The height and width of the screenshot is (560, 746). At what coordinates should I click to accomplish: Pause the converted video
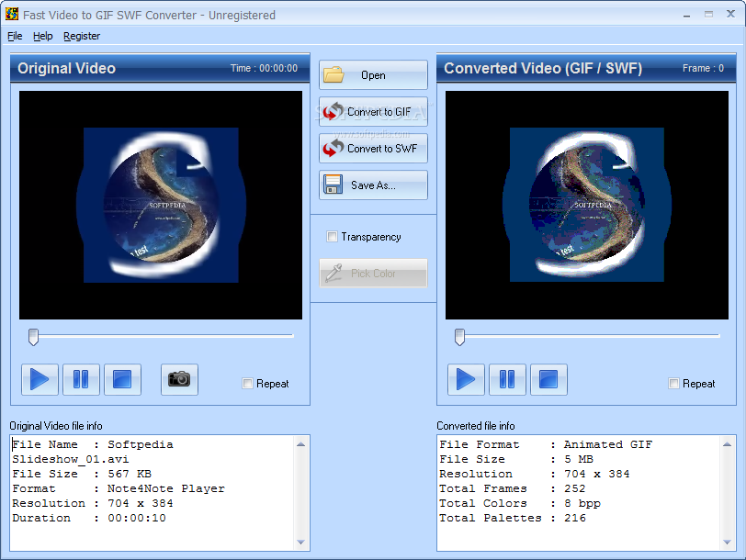507,380
